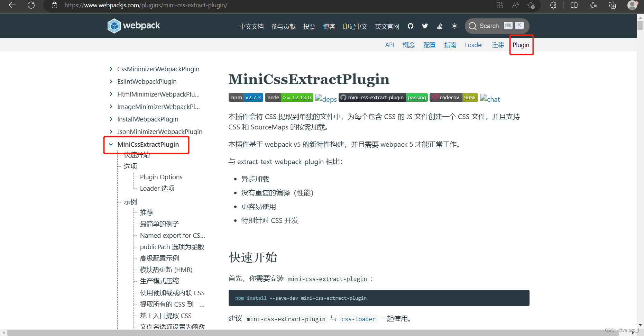644x336 pixels.
Task: Open the css-loader link in the text
Action: coord(358,319)
